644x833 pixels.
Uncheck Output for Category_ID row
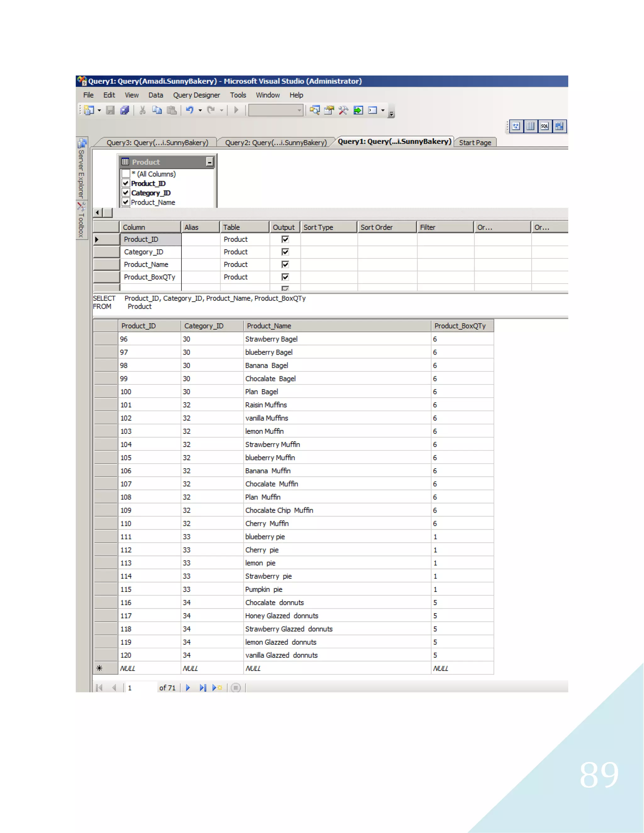click(x=285, y=252)
